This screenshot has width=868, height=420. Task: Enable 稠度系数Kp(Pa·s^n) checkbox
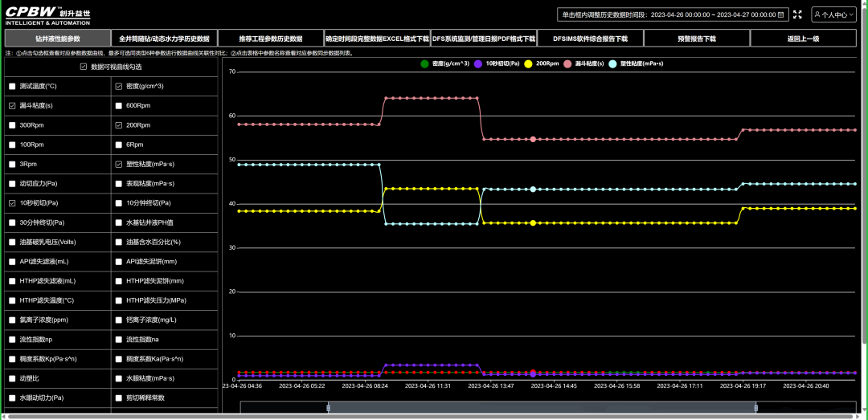point(12,359)
